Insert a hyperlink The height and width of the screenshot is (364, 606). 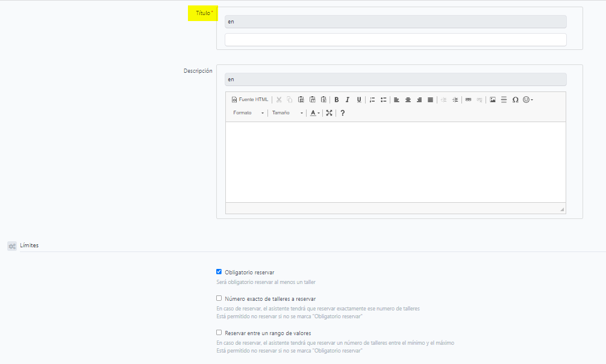tap(469, 100)
